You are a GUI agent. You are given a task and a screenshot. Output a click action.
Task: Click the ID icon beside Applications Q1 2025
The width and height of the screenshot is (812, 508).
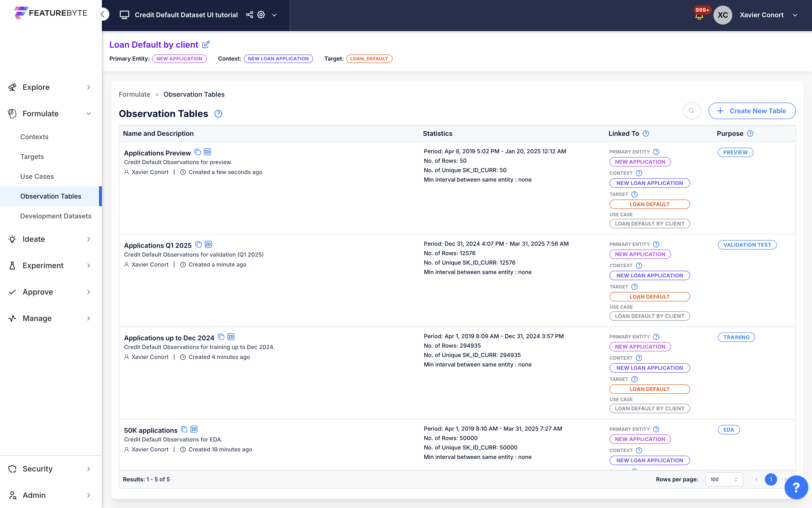tap(208, 245)
